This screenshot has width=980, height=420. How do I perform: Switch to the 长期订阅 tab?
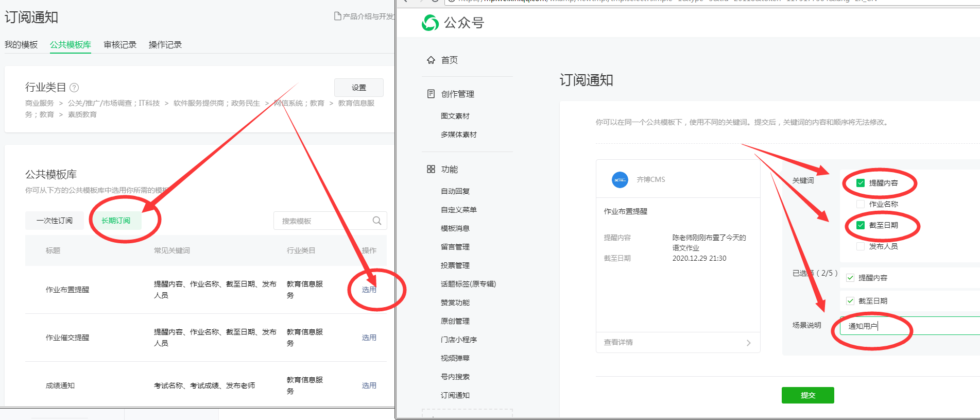[116, 221]
